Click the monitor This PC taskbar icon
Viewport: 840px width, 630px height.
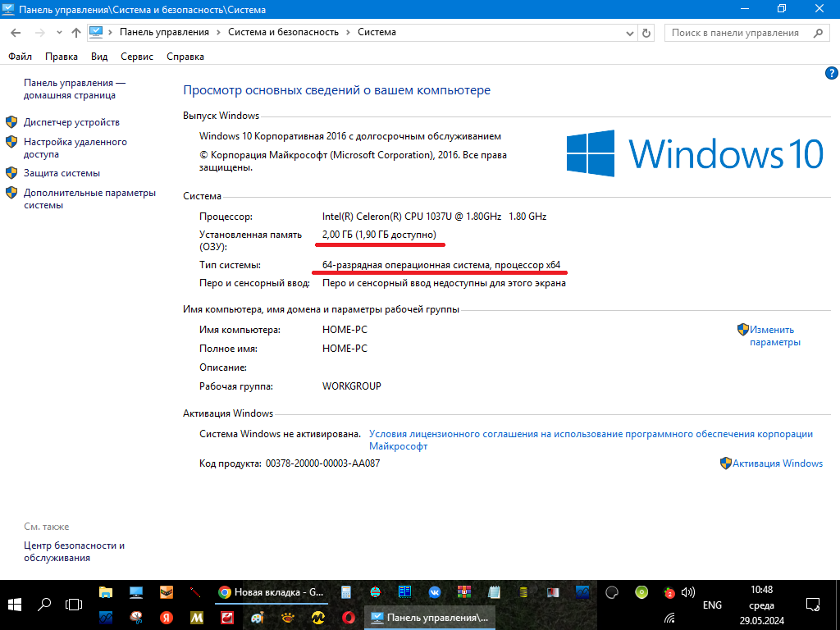point(136,592)
